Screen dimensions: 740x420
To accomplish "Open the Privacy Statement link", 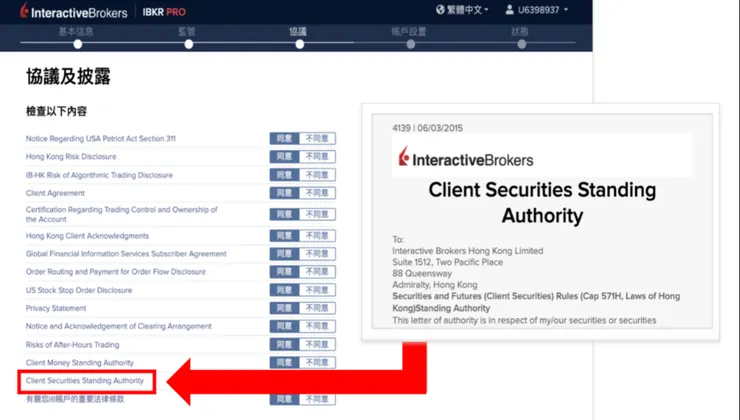I will pos(56,308).
